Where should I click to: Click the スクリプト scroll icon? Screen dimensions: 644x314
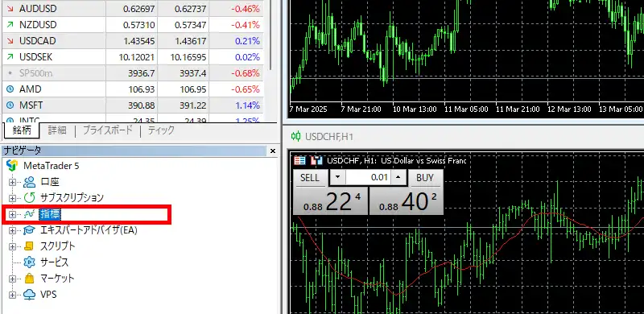(29, 246)
